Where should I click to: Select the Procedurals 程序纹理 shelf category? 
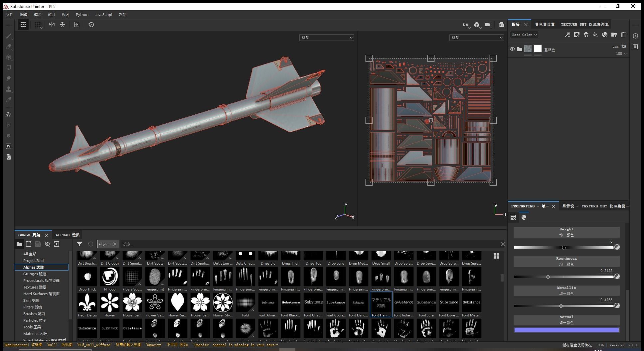tap(41, 281)
